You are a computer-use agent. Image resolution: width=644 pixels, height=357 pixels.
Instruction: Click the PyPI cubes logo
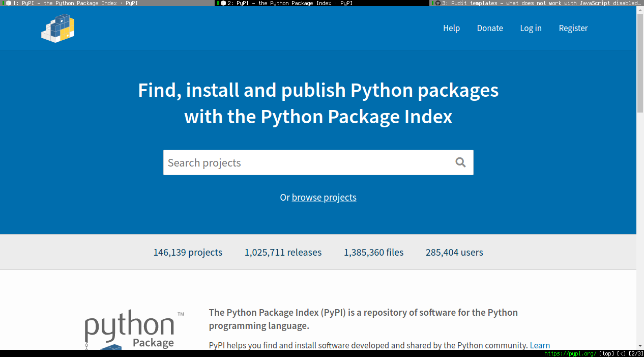point(58,29)
